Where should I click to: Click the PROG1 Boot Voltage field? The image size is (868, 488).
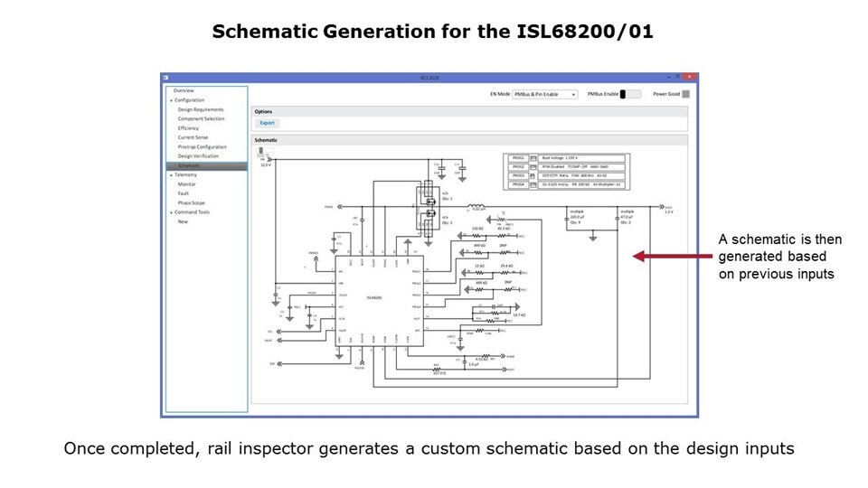point(581,158)
